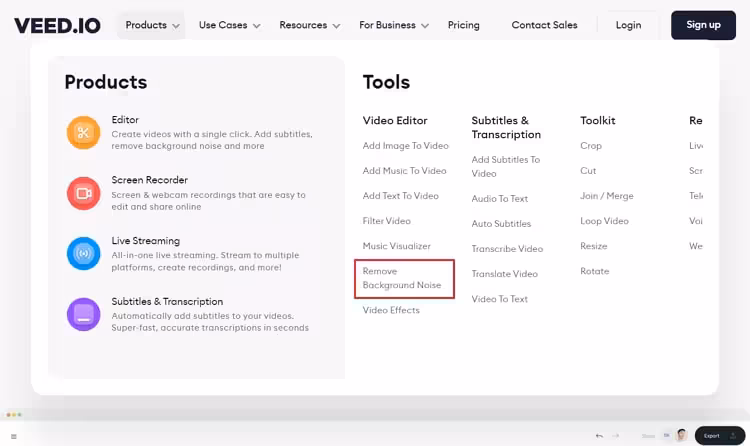Click the Login button

[x=629, y=25]
